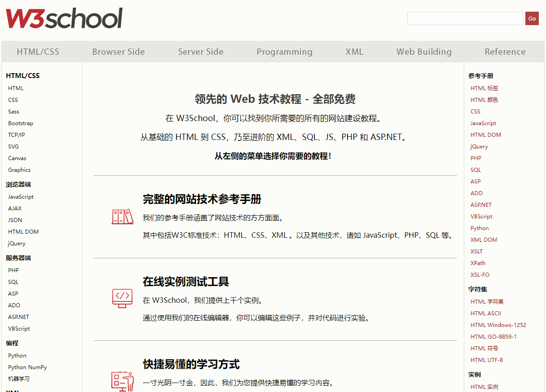
Task: Click the code monitor online editor icon
Action: click(x=122, y=298)
